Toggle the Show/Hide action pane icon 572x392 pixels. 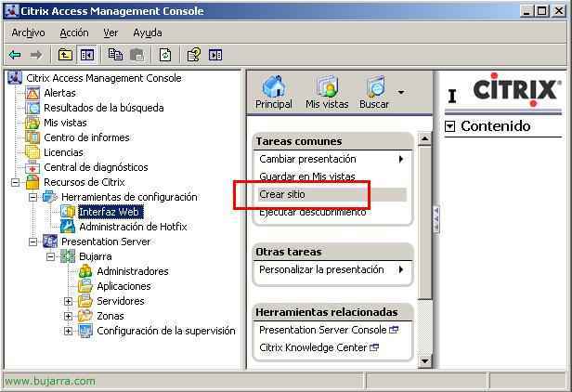point(215,55)
